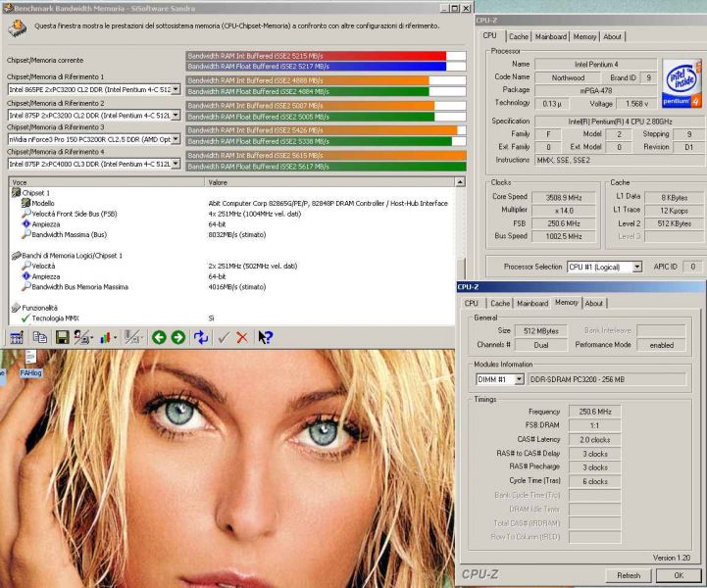Image resolution: width=707 pixels, height=588 pixels.
Task: Click the blue Ampiezza icon under Chipset 1
Action: click(x=26, y=224)
